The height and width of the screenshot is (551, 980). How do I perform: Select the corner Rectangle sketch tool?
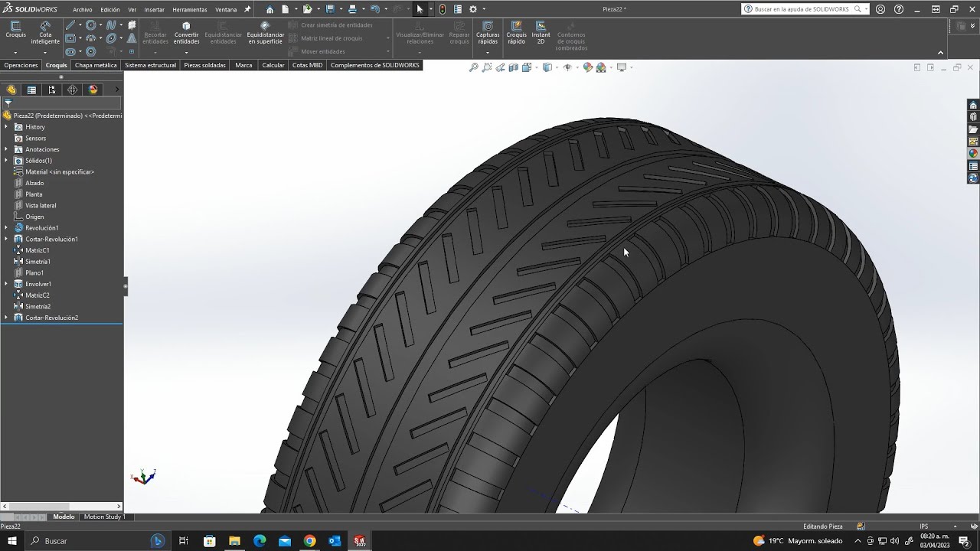(x=70, y=38)
